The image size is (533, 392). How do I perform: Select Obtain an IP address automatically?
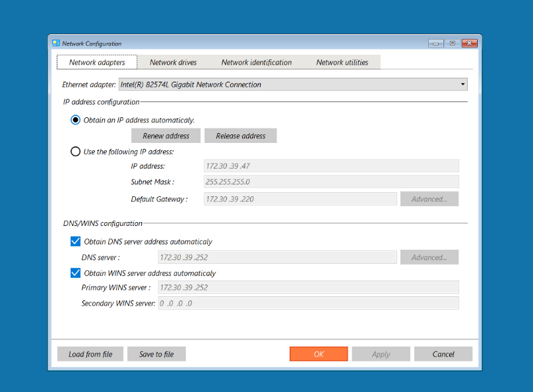click(x=75, y=120)
